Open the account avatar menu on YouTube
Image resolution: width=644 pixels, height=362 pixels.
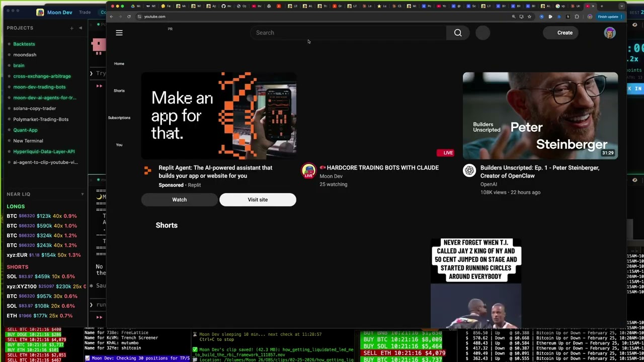tap(610, 33)
